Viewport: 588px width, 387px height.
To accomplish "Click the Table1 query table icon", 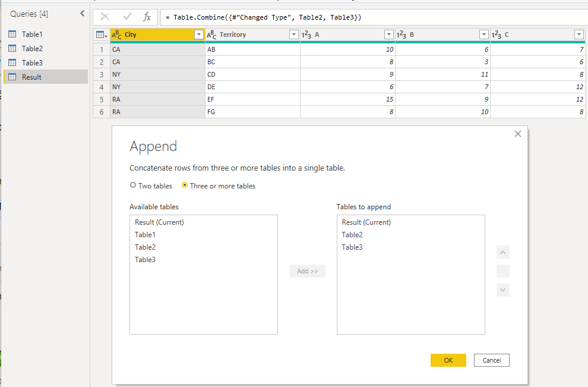I will pos(12,34).
